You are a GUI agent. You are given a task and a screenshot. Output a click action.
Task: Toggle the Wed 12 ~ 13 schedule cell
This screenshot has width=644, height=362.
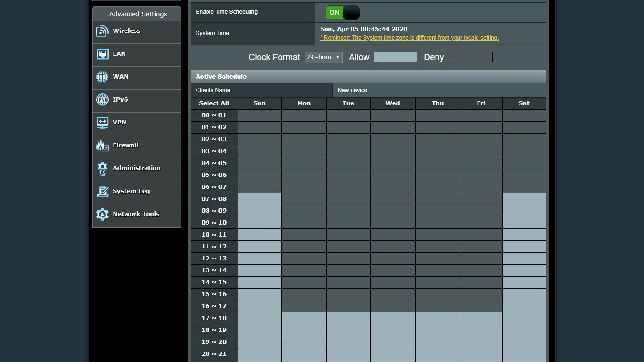tap(393, 259)
